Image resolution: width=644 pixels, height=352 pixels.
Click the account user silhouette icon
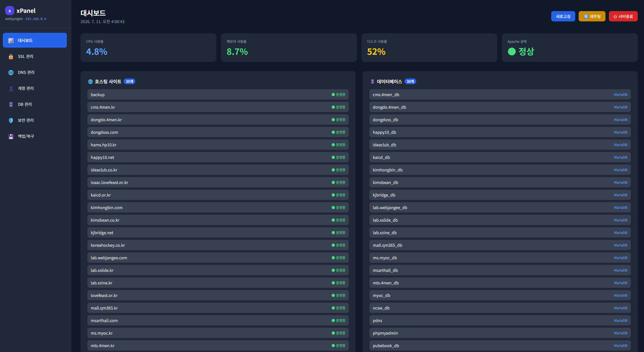point(11,88)
